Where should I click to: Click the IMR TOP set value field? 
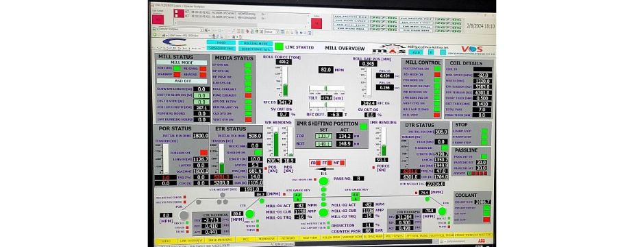coord(324,136)
